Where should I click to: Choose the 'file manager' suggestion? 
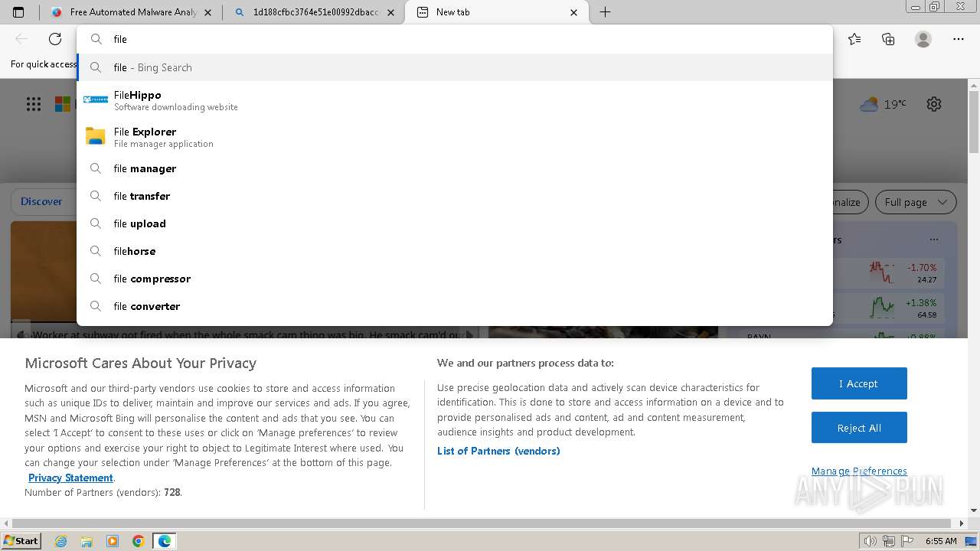pyautogui.click(x=455, y=168)
